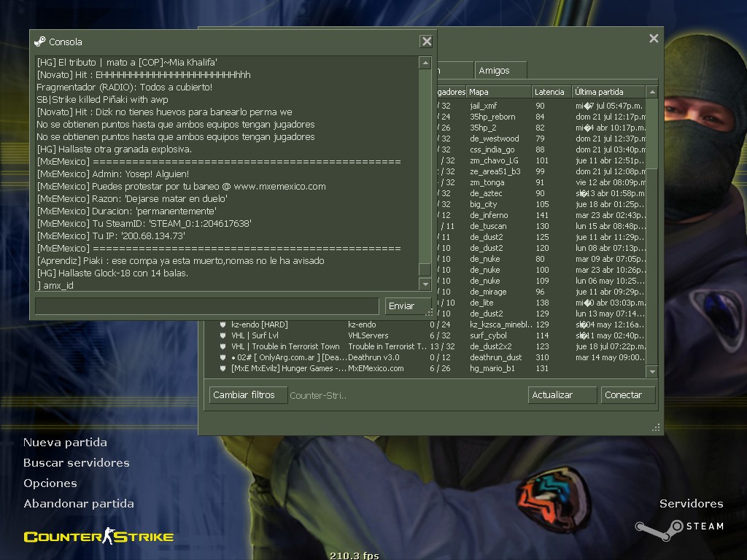The width and height of the screenshot is (747, 560).
Task: Select the de_mirage map row
Action: tap(541, 292)
